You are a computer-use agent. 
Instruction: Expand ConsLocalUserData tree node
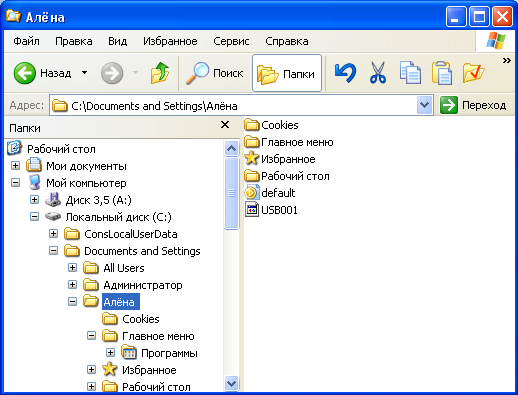pyautogui.click(x=53, y=233)
